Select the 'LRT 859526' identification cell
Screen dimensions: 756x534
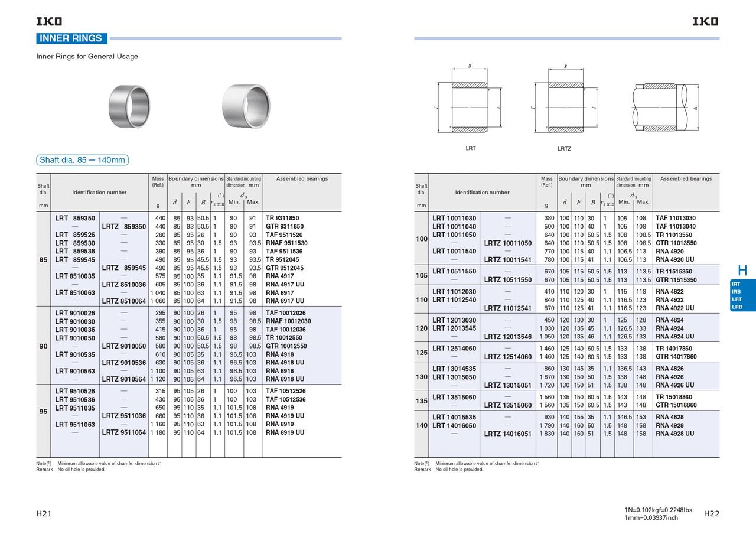(x=75, y=235)
